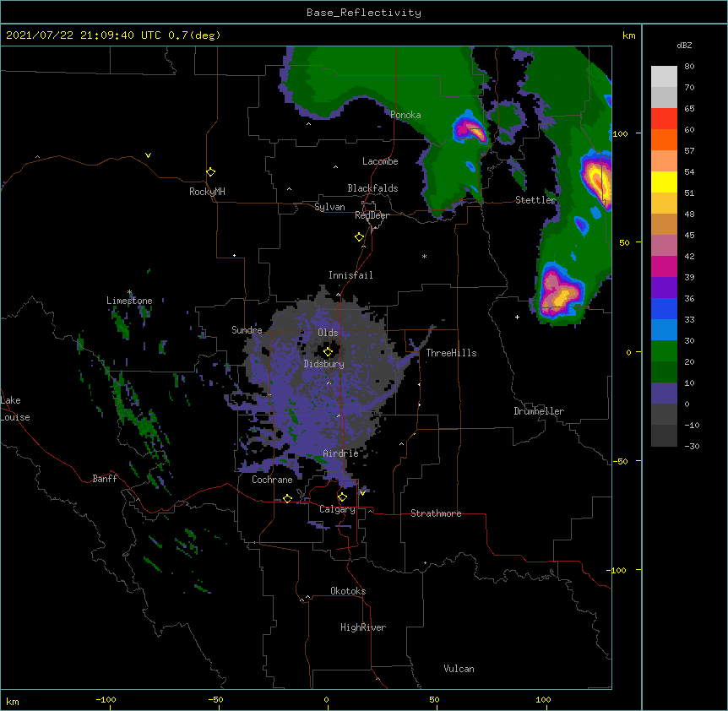Click the white asterisk marker above Limestone

pyautogui.click(x=129, y=292)
